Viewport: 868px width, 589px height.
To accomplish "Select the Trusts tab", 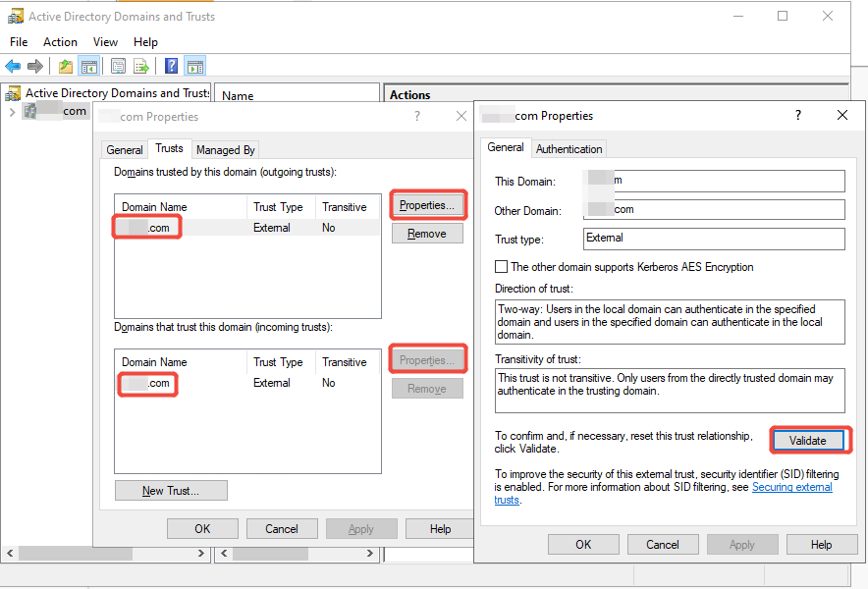I will click(x=170, y=148).
